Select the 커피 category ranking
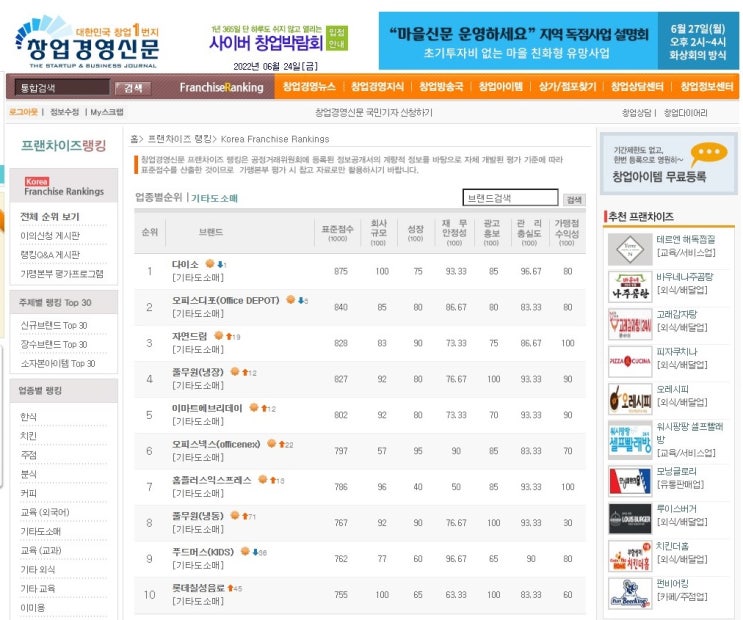743x620 pixels. tap(28, 493)
